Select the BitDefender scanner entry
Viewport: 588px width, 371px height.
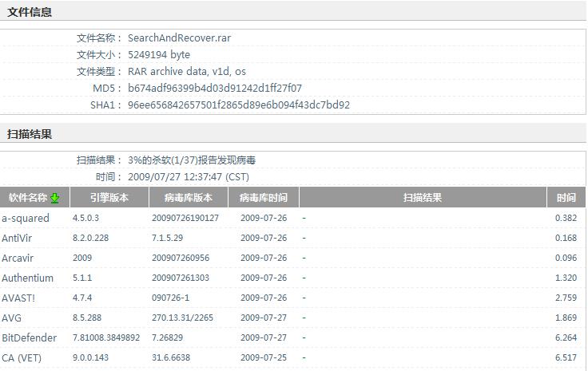(x=29, y=337)
